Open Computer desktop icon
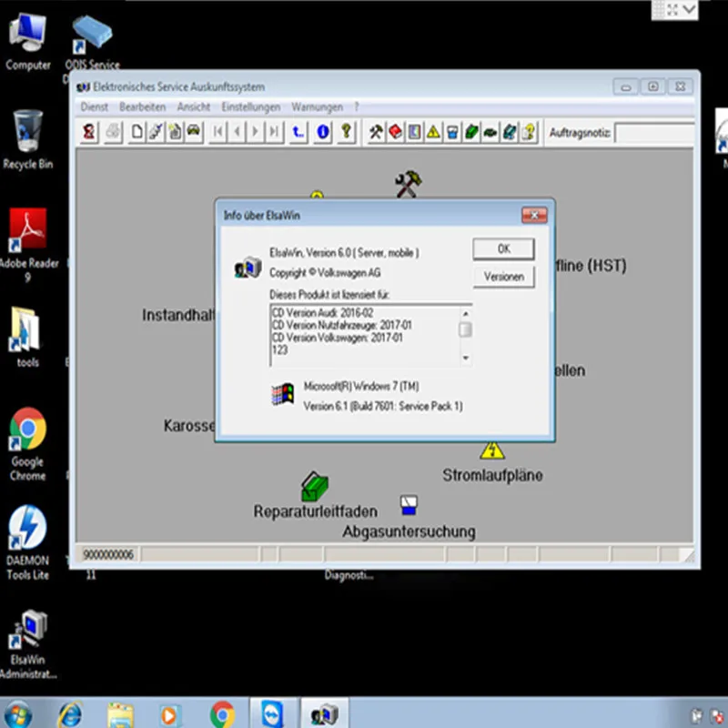 point(28,42)
